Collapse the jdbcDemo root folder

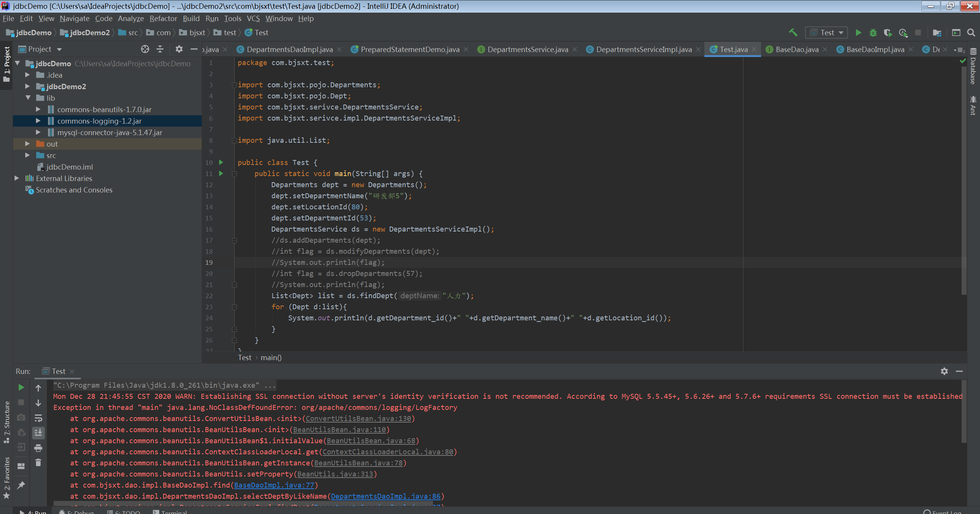[18, 63]
